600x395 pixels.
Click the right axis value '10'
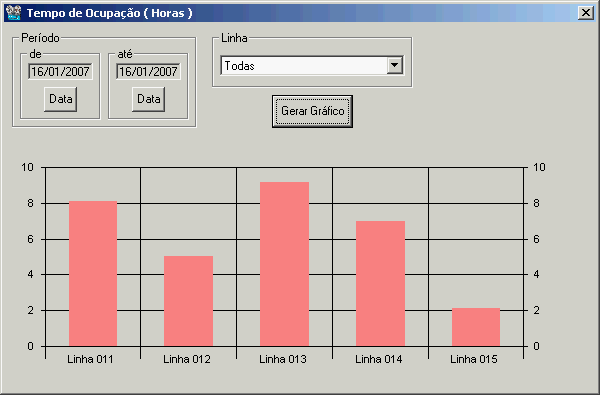pyautogui.click(x=539, y=167)
